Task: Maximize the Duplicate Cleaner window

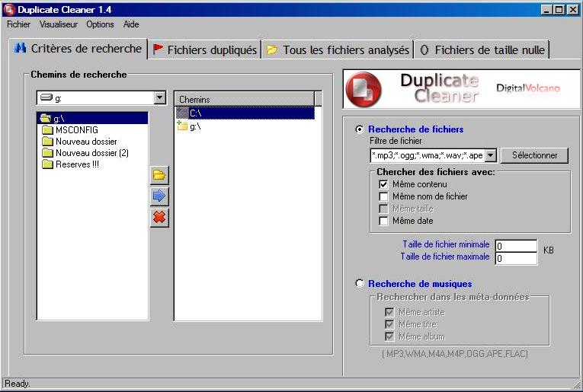Action: [559, 10]
